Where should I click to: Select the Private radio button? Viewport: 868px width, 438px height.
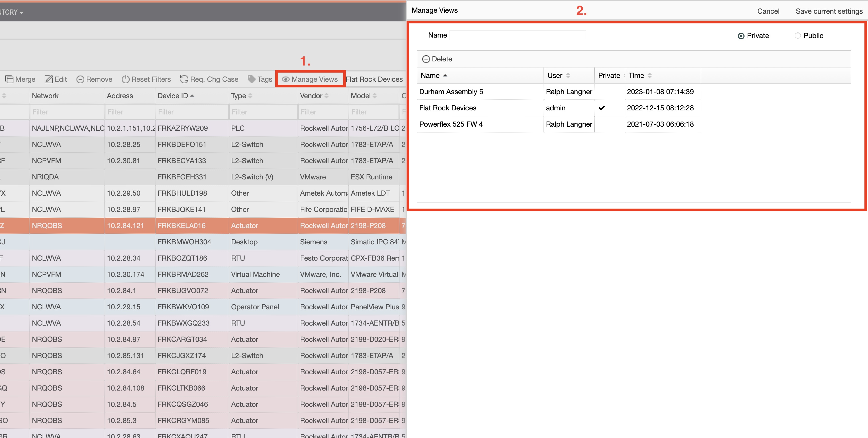[x=741, y=36]
